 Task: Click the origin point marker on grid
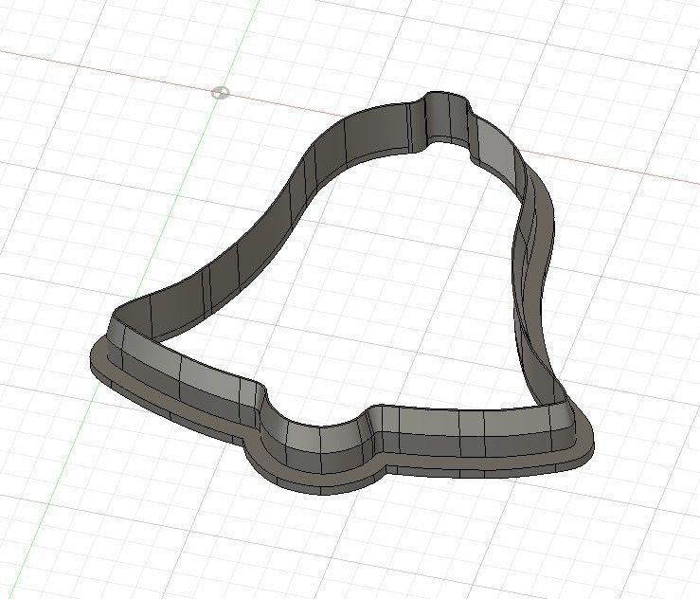coord(220,93)
